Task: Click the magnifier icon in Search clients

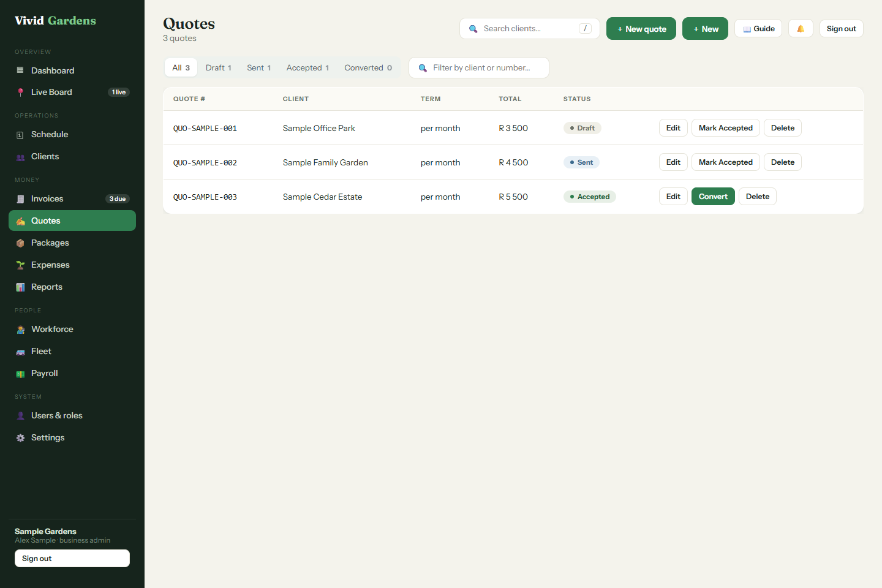Action: (473, 29)
